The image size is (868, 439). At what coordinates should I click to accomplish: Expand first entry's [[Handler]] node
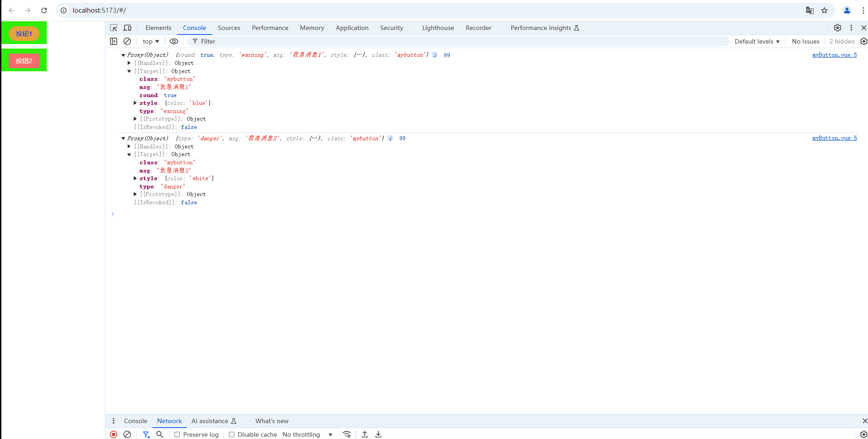[129, 63]
